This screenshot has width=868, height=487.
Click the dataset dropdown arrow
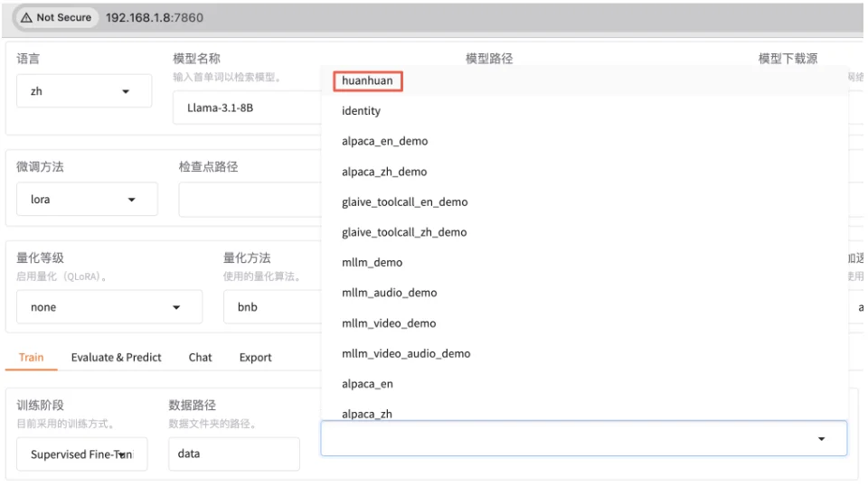[821, 439]
